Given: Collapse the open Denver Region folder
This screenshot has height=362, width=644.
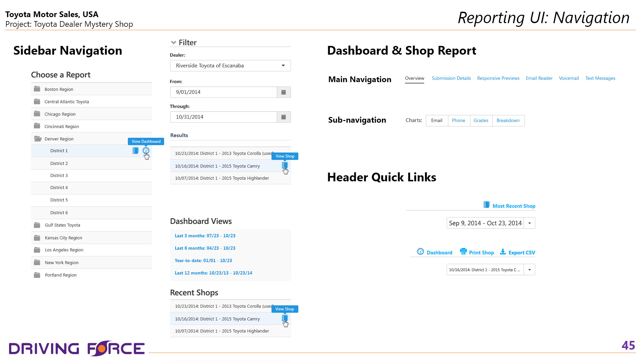Looking at the screenshot, I should (91, 139).
